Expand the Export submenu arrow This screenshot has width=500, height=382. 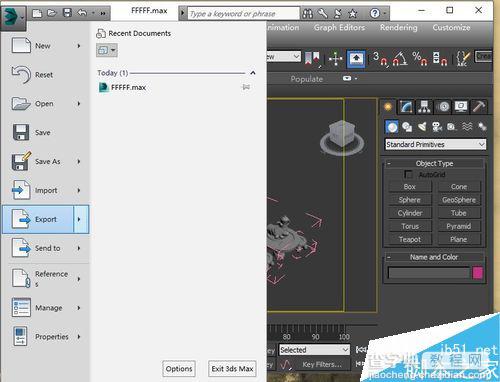point(81,219)
